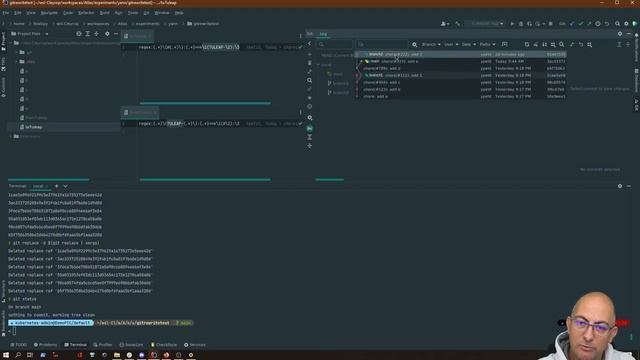The height and width of the screenshot is (360, 640).
Task: Expand the .git folder in project tree
Action: pyautogui.click(x=17, y=52)
